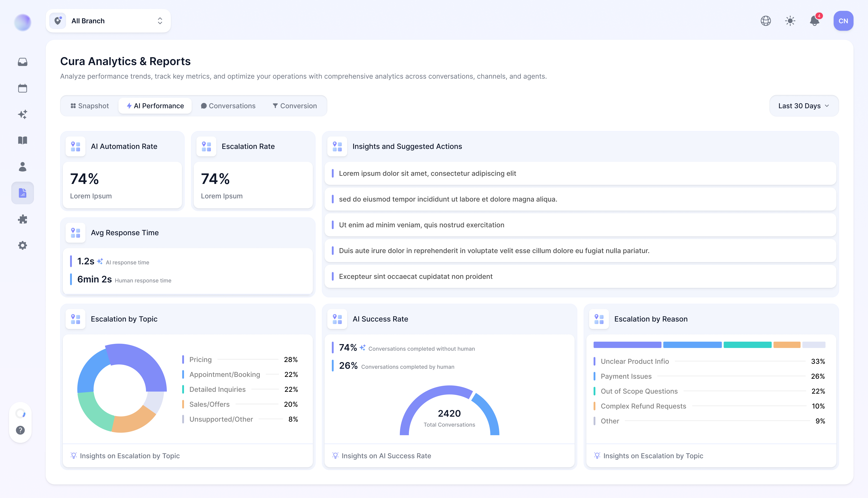Switch to the Snapshot tab
Viewport: 868px width, 498px height.
pyautogui.click(x=90, y=106)
